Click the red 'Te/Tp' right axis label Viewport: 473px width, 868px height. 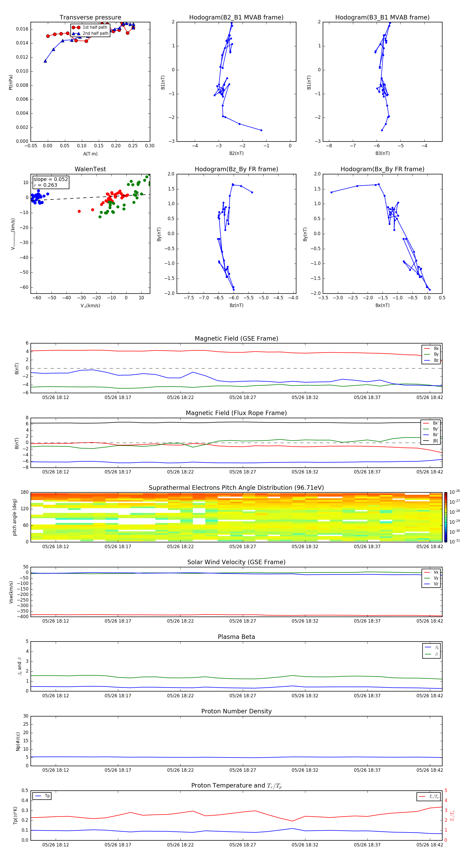point(452,815)
